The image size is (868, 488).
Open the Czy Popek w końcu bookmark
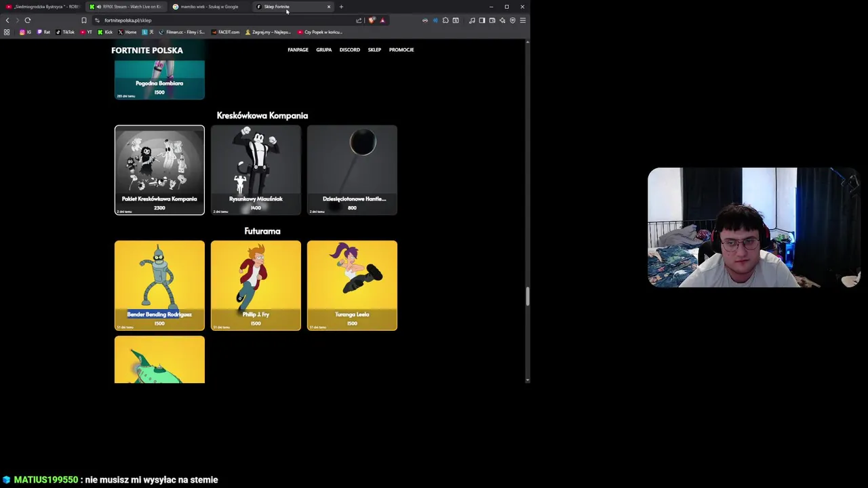pyautogui.click(x=320, y=32)
